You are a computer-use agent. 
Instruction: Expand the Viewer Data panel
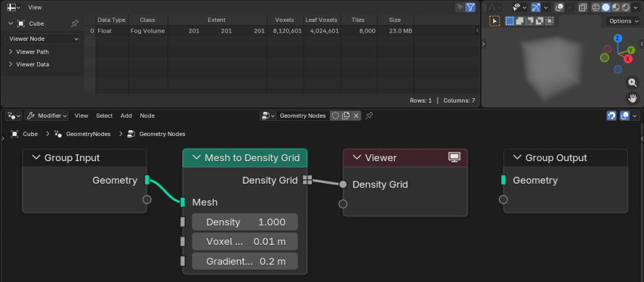[x=31, y=64]
